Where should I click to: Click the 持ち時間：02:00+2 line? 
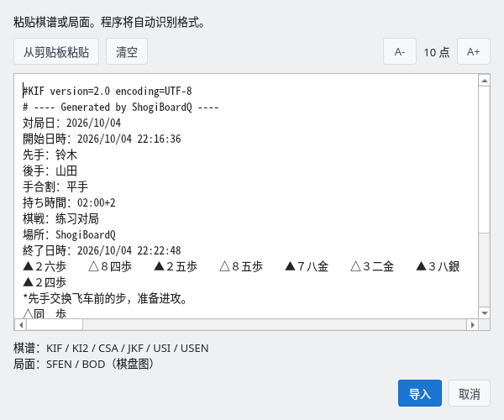point(69,202)
